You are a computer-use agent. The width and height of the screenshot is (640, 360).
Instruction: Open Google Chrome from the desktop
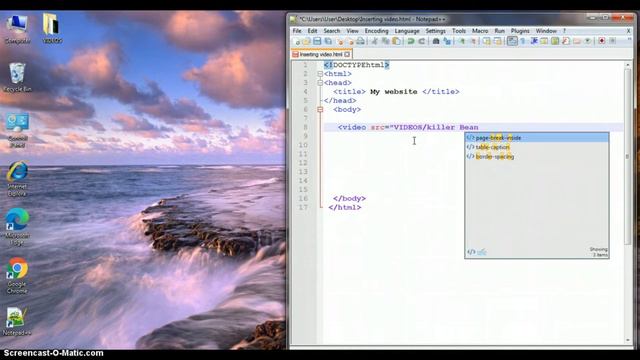point(17,276)
